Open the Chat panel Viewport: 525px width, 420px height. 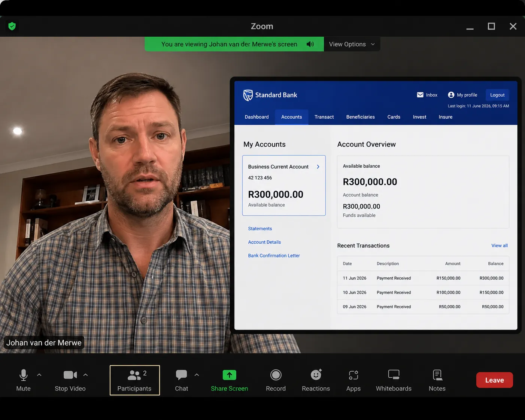(182, 380)
